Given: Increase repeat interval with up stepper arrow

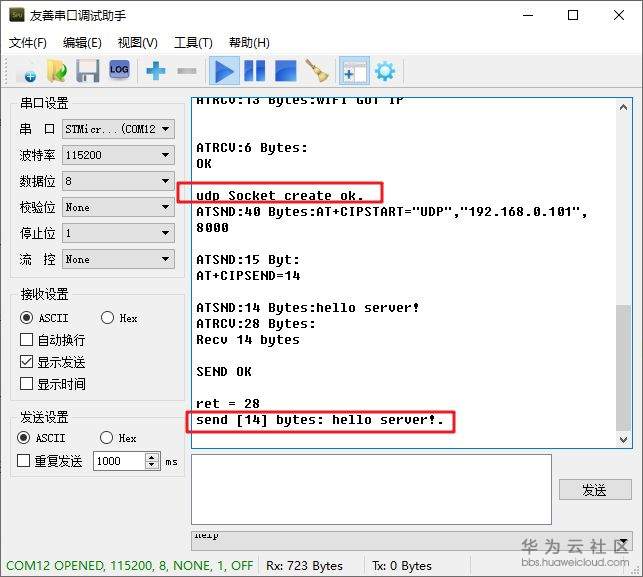Looking at the screenshot, I should 152,457.
